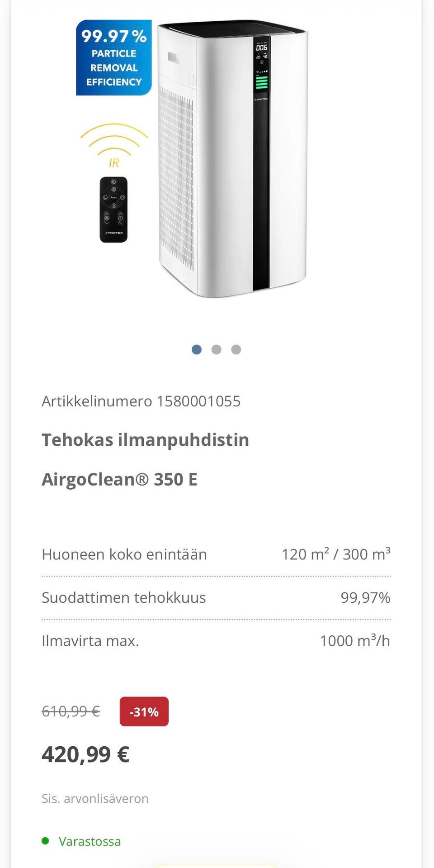Image resolution: width=434 pixels, height=868 pixels.
Task: Click the "Ilmavirta max." spec label
Action: [90, 641]
